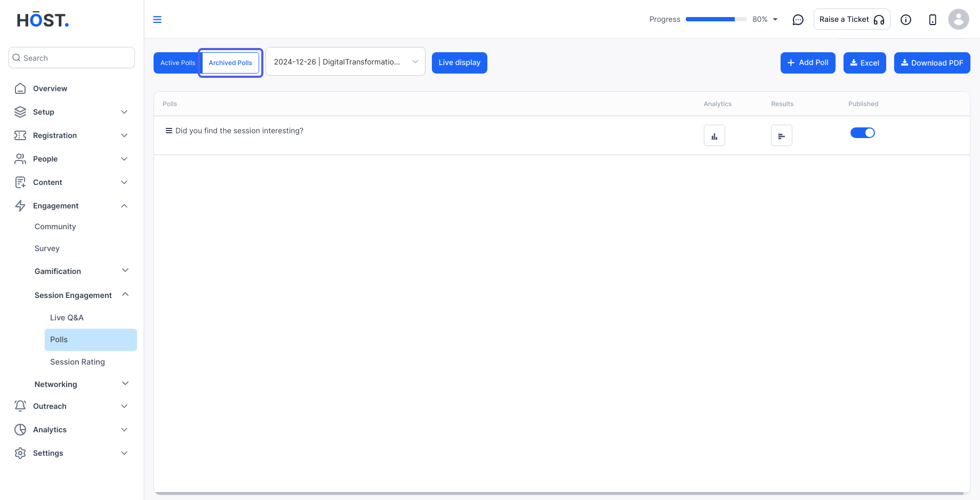The image size is (980, 500).
Task: Click the Polls column header
Action: (170, 104)
